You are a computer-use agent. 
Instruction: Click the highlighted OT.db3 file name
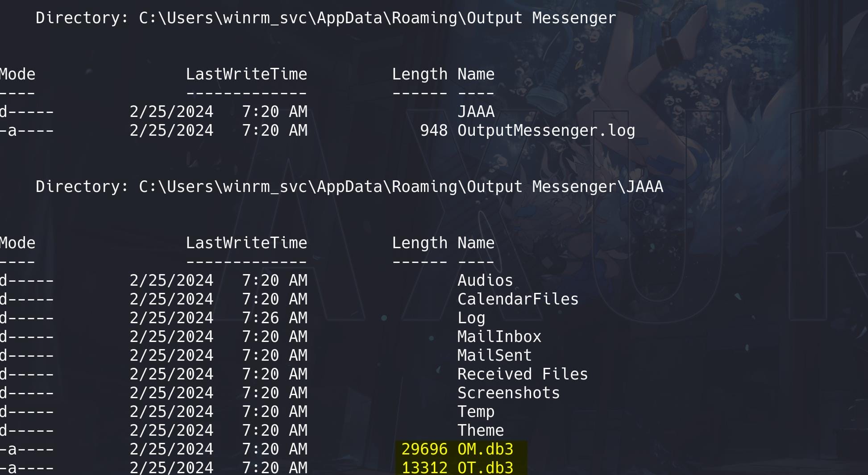485,467
